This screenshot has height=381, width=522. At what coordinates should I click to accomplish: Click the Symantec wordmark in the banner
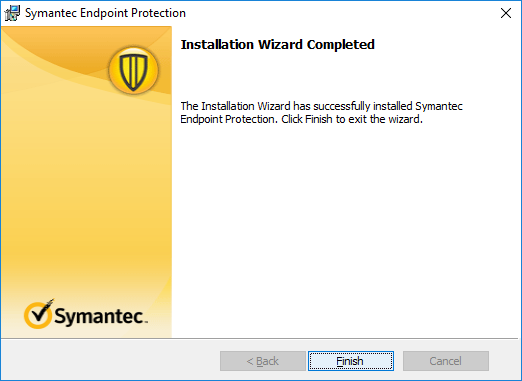tap(101, 316)
